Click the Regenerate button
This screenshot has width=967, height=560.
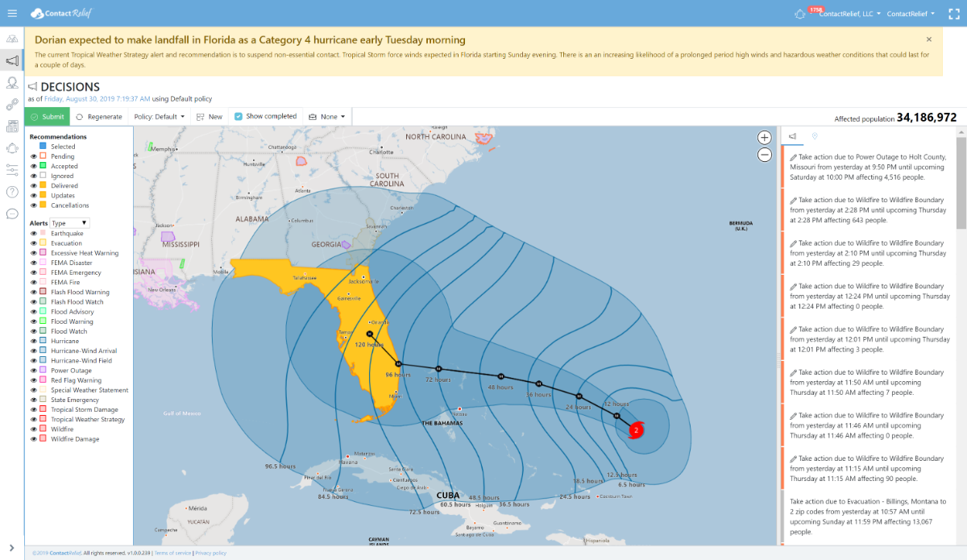pyautogui.click(x=99, y=117)
